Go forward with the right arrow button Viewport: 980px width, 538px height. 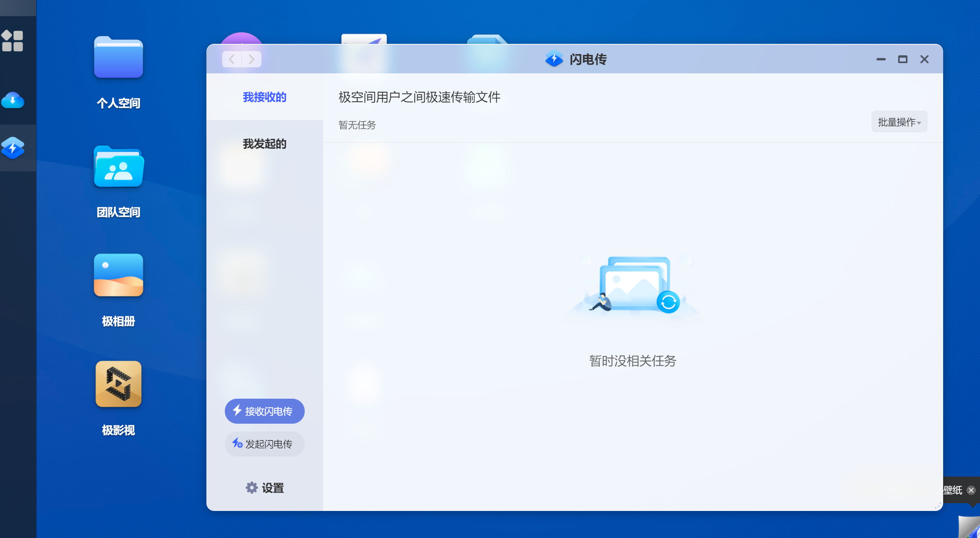tap(251, 59)
